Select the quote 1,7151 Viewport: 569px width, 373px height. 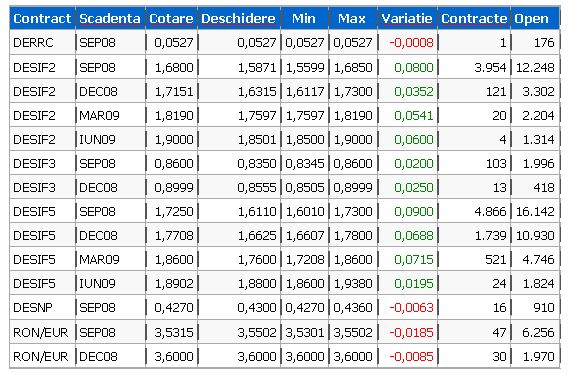tap(174, 91)
